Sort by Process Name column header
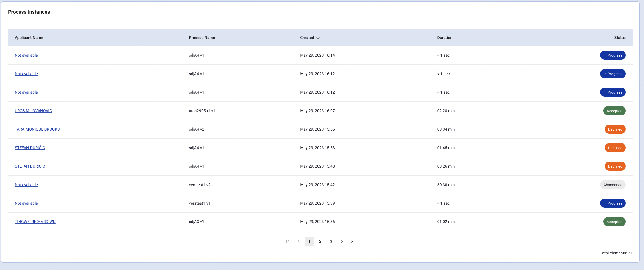Screen dimensions: 644x270 point(202,38)
